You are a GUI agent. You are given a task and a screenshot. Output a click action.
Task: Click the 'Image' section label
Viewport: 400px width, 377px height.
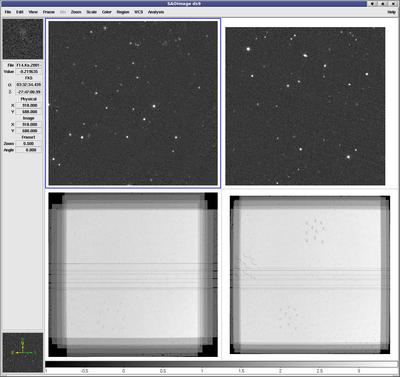point(29,118)
